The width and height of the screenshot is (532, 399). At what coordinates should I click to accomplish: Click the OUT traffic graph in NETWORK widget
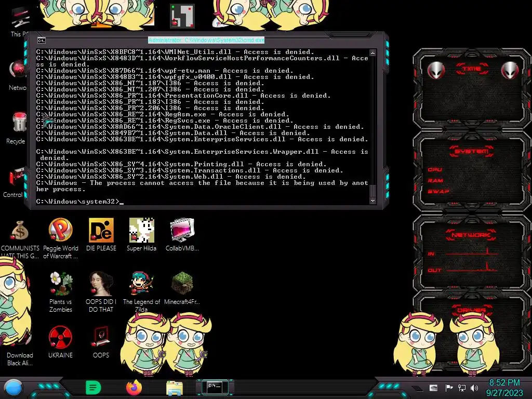click(472, 267)
